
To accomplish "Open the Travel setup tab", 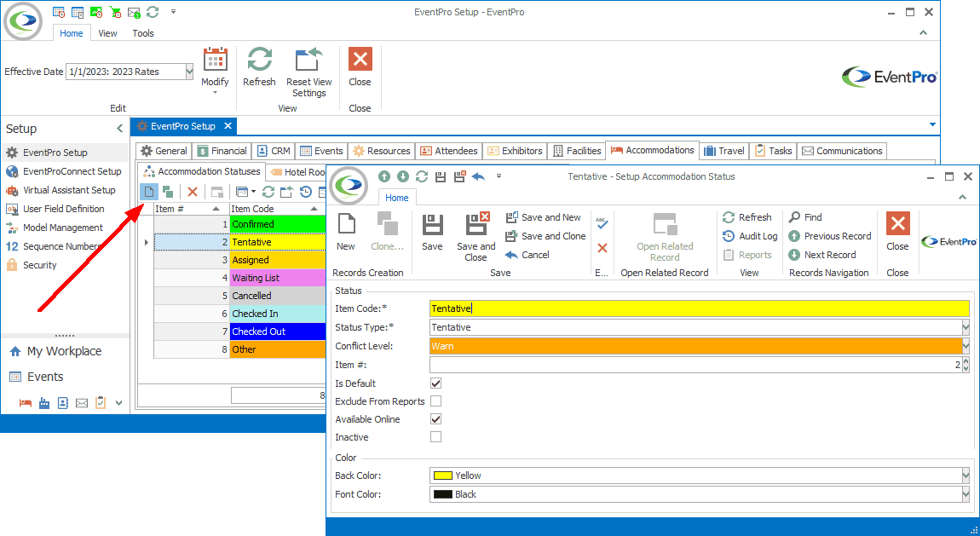I will 723,151.
